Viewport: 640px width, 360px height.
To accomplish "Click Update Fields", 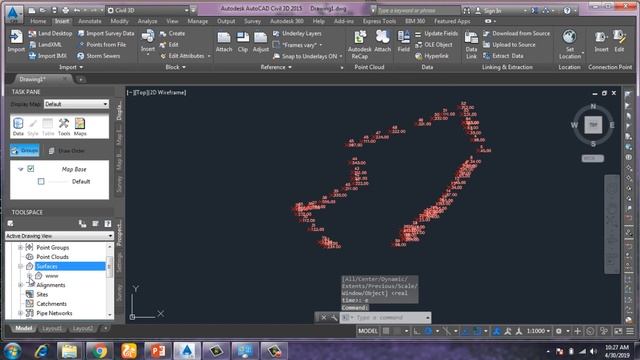I will [436, 33].
